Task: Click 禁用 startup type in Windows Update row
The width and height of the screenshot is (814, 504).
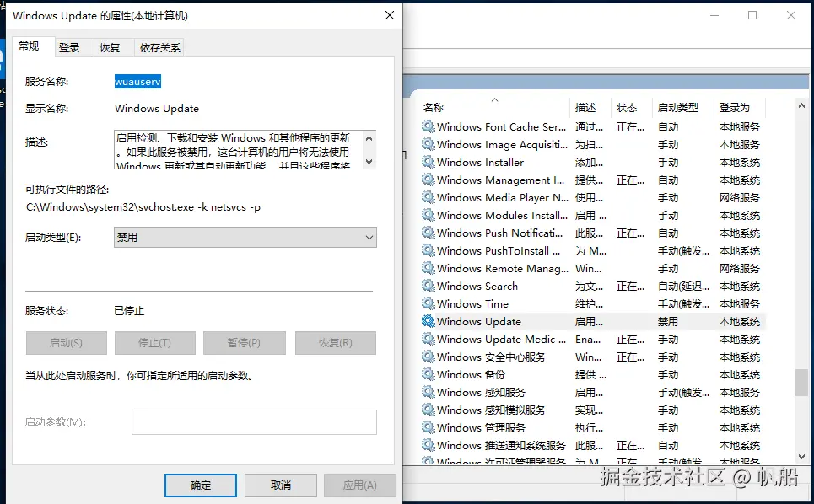Action: point(667,321)
